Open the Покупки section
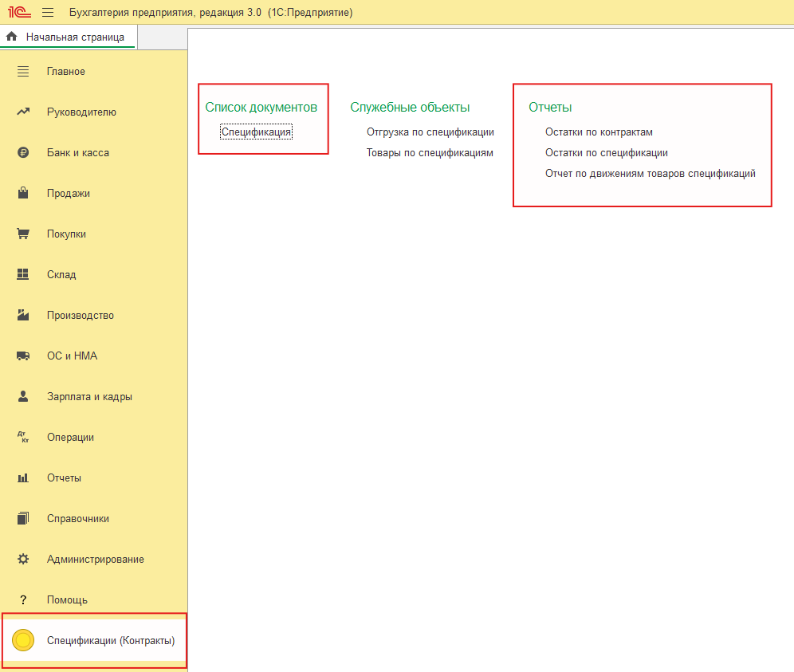 click(94, 234)
